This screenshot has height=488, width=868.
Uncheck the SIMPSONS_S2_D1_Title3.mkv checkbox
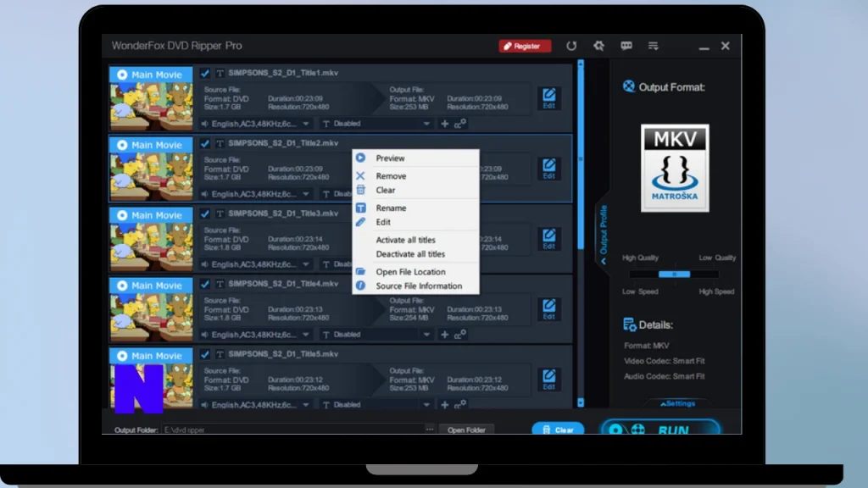(205, 213)
